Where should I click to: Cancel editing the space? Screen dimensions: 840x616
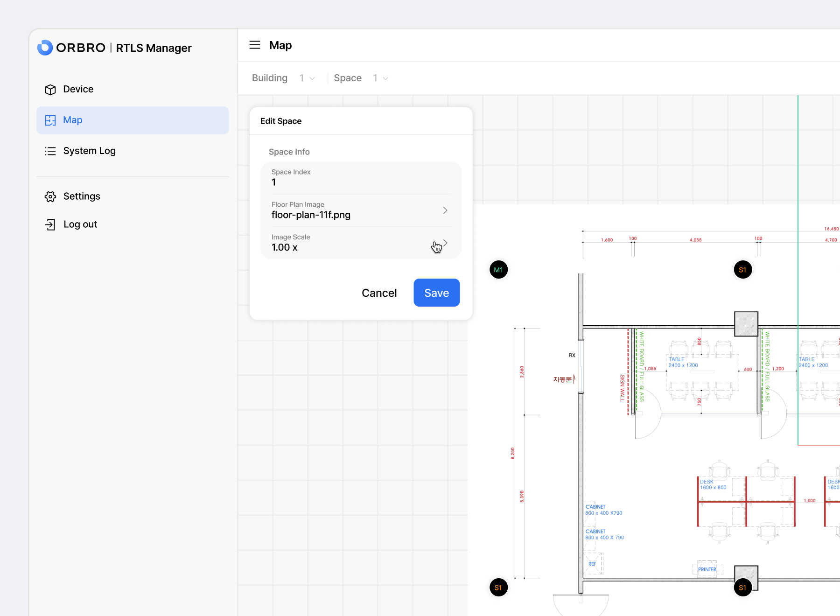tap(379, 293)
